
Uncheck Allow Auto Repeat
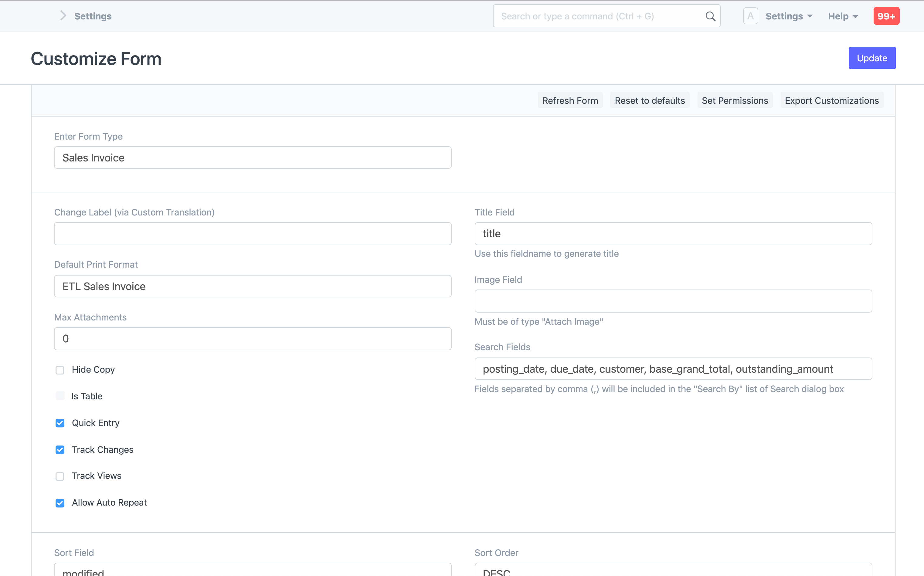pyautogui.click(x=60, y=503)
